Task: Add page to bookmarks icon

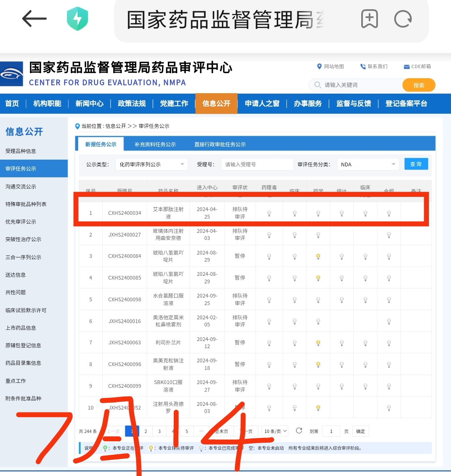Action: [370, 18]
